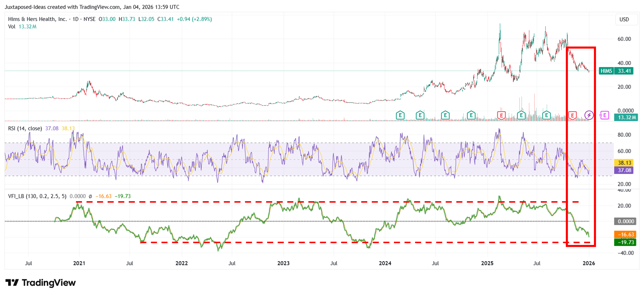The image size is (644, 296).
Task: Click the rightmost green earnings E marker
Action: 547,115
